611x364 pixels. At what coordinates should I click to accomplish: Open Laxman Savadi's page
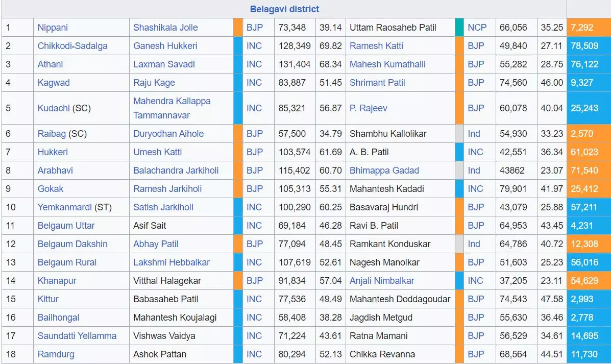(164, 64)
